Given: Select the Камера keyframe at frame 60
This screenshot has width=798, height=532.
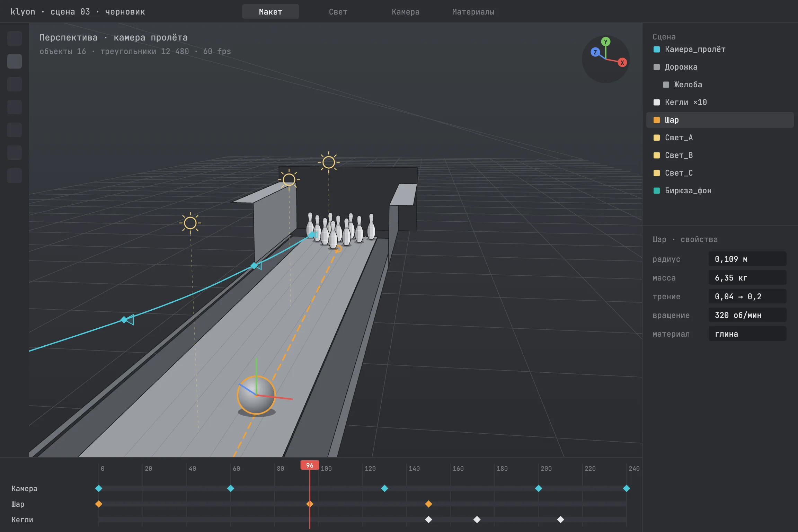Looking at the screenshot, I should (x=231, y=488).
